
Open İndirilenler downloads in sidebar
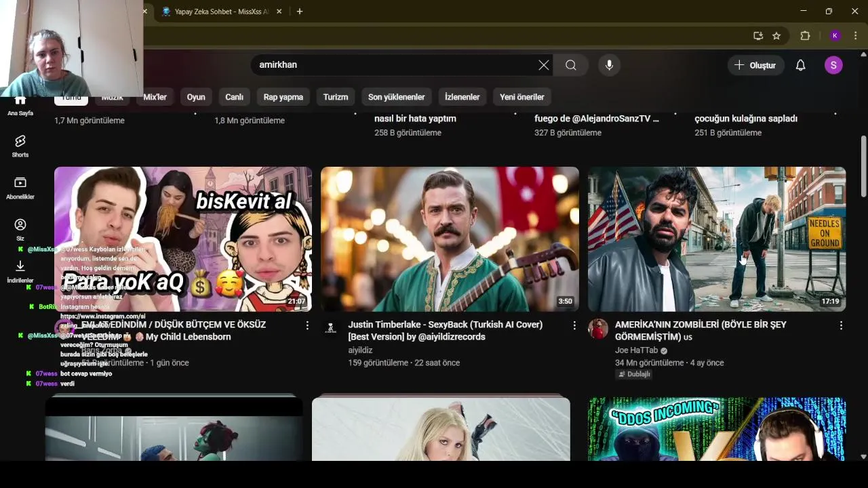tap(20, 272)
